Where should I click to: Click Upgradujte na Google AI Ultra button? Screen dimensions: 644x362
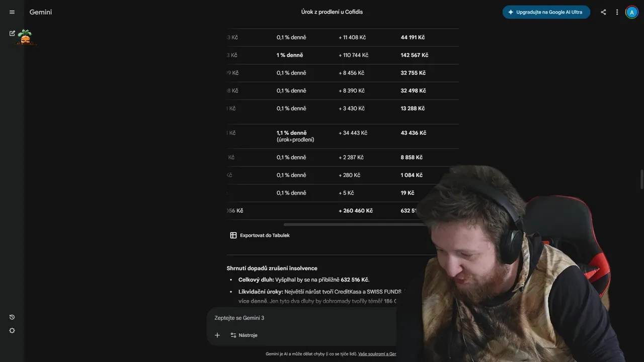click(x=546, y=12)
